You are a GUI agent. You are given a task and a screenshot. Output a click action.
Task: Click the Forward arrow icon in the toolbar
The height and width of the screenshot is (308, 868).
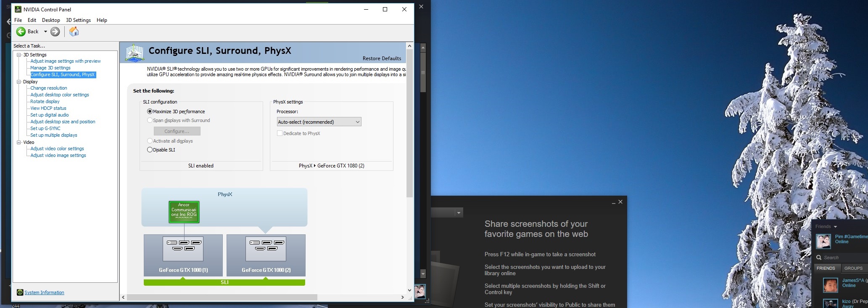click(x=55, y=32)
